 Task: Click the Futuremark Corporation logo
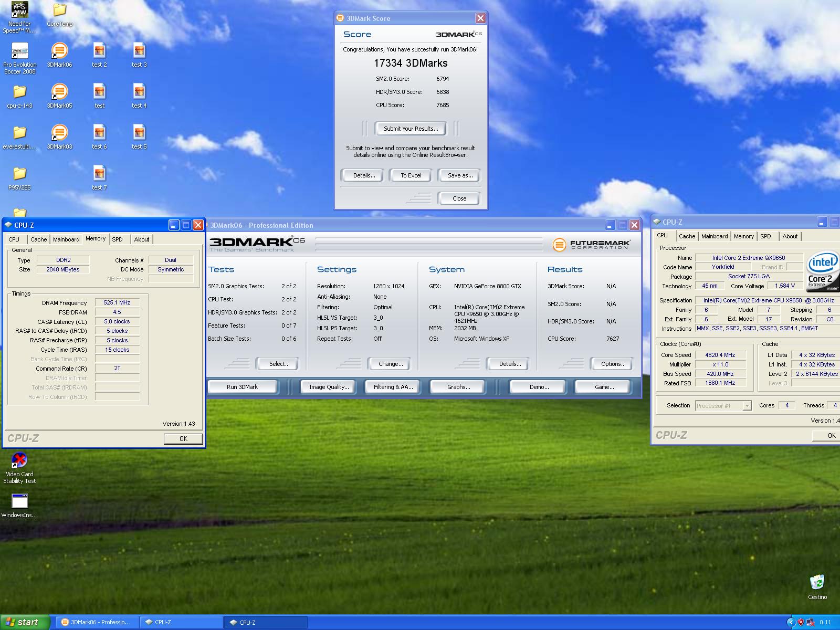pyautogui.click(x=591, y=244)
